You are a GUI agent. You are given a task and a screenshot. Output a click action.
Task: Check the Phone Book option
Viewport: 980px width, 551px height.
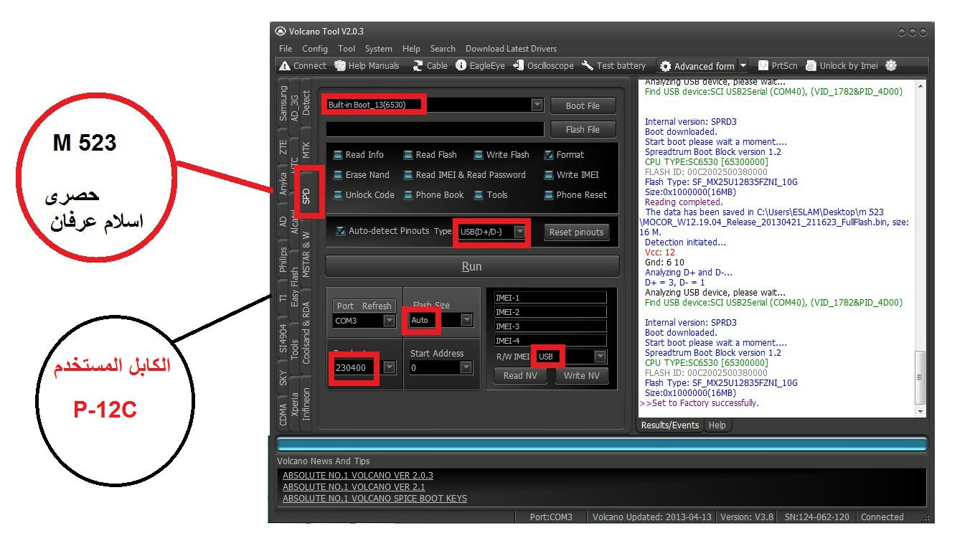[408, 195]
